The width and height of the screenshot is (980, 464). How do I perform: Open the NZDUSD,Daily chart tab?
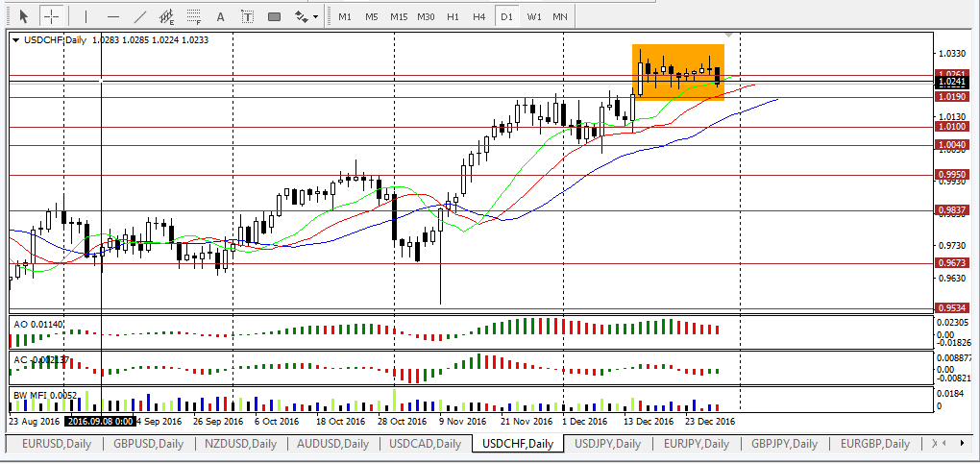pos(240,444)
